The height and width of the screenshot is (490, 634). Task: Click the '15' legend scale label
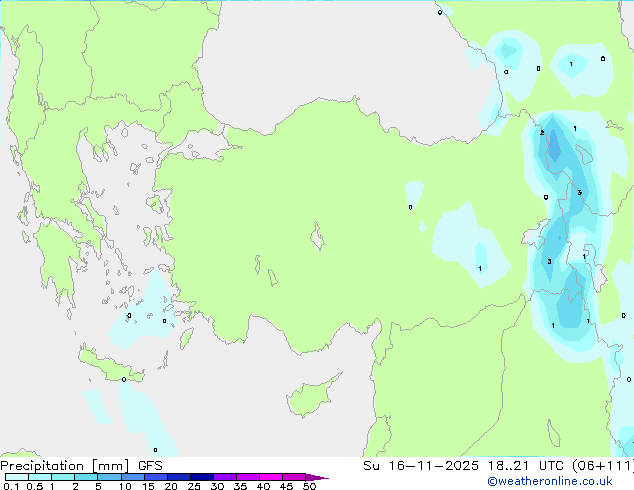[148, 486]
